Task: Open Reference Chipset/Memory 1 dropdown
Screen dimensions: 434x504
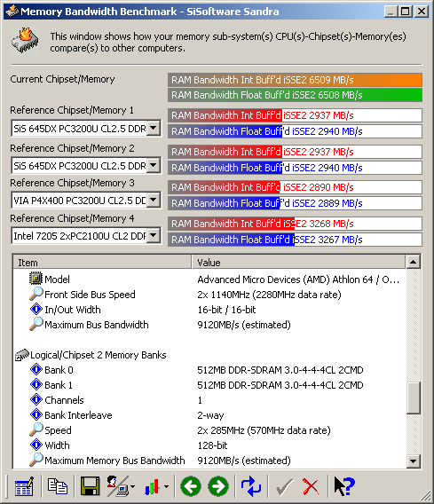Action: 154,129
